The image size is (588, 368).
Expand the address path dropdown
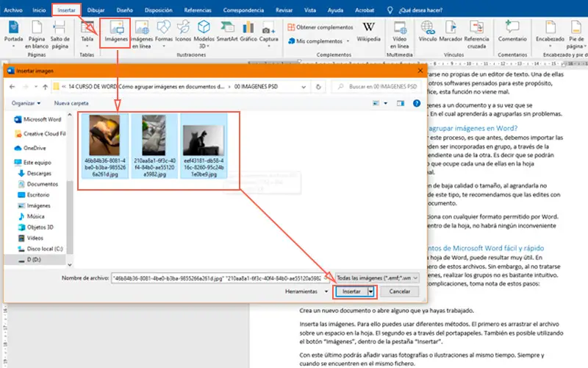[304, 87]
